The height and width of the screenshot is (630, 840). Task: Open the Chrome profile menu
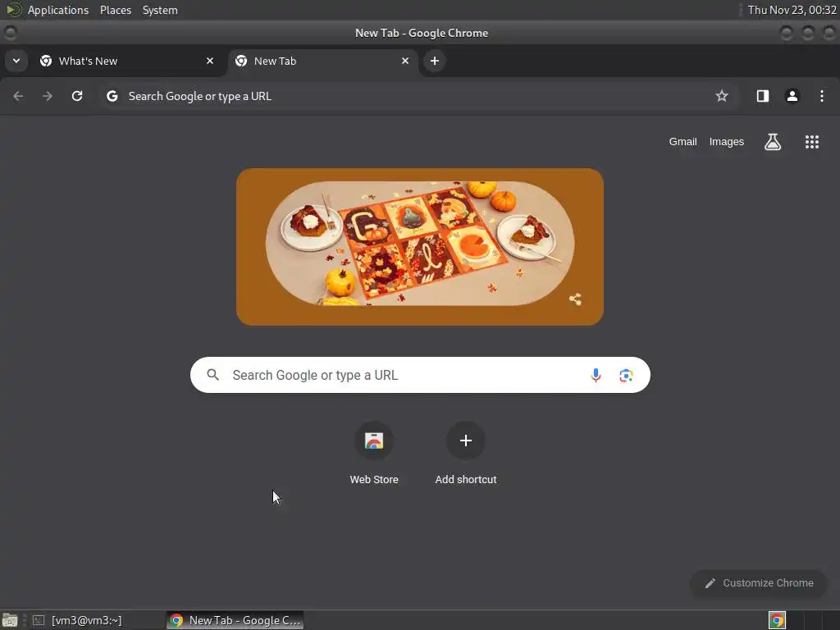(792, 96)
